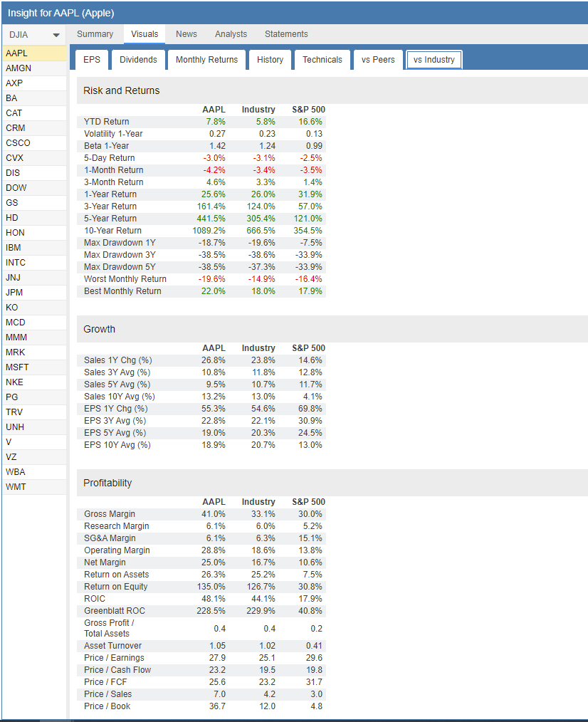Select GS in the ticker list
This screenshot has width=588, height=722.
click(x=34, y=203)
